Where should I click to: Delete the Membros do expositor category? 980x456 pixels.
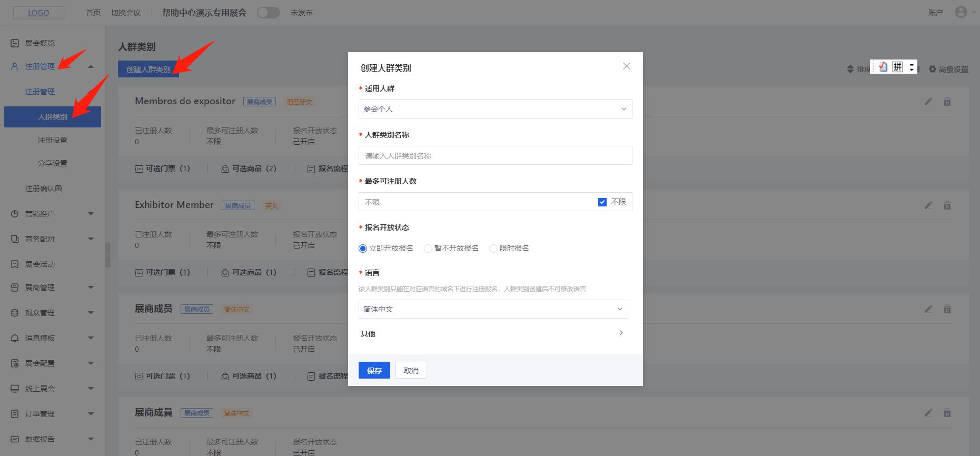click(947, 102)
